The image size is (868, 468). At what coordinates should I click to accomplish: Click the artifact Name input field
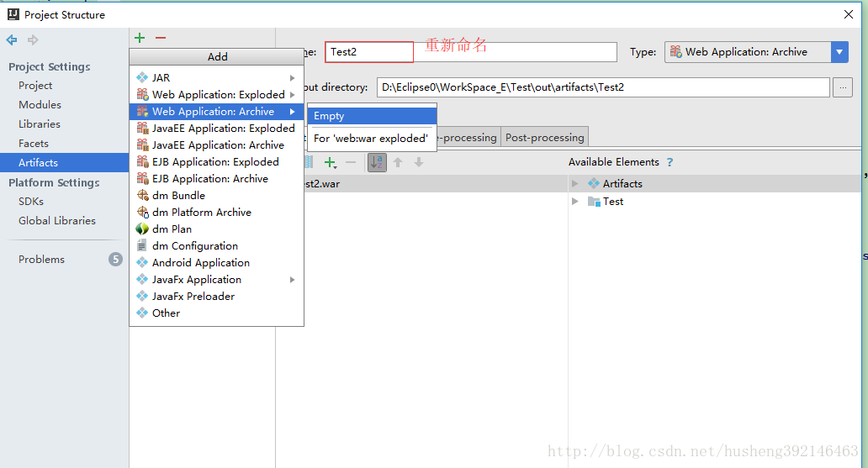pos(470,52)
